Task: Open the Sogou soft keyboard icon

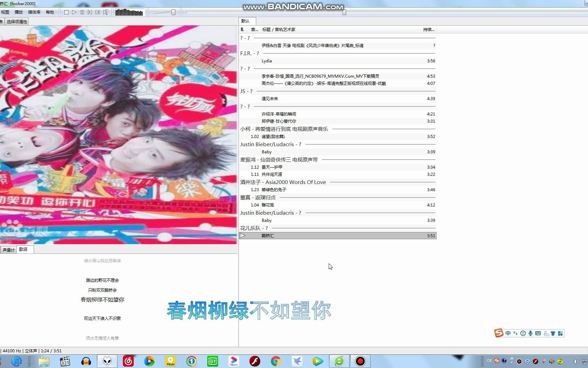Action: 538,333
